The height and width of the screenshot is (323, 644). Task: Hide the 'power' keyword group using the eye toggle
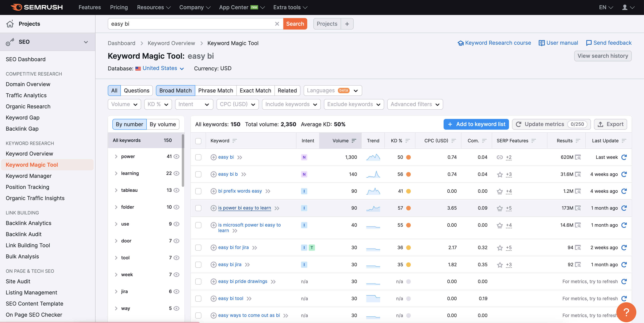[x=177, y=156]
